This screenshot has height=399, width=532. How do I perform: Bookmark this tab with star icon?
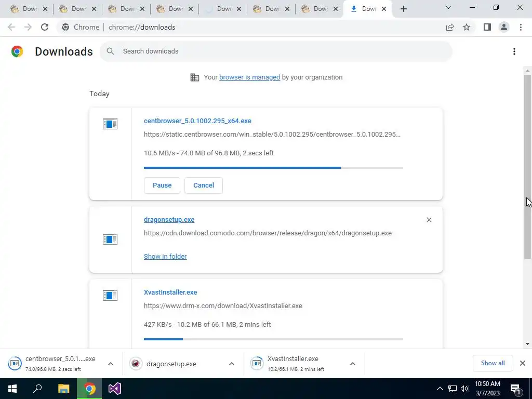point(467,27)
